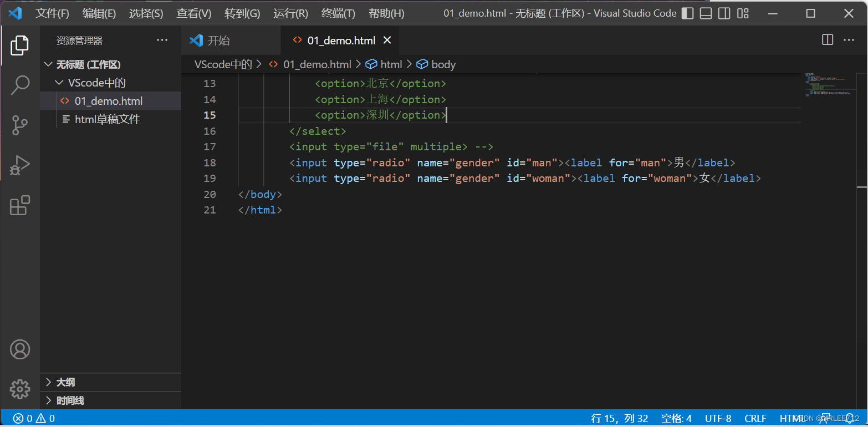The image size is (868, 427).
Task: Click errors and warnings count in status bar
Action: tap(34, 418)
